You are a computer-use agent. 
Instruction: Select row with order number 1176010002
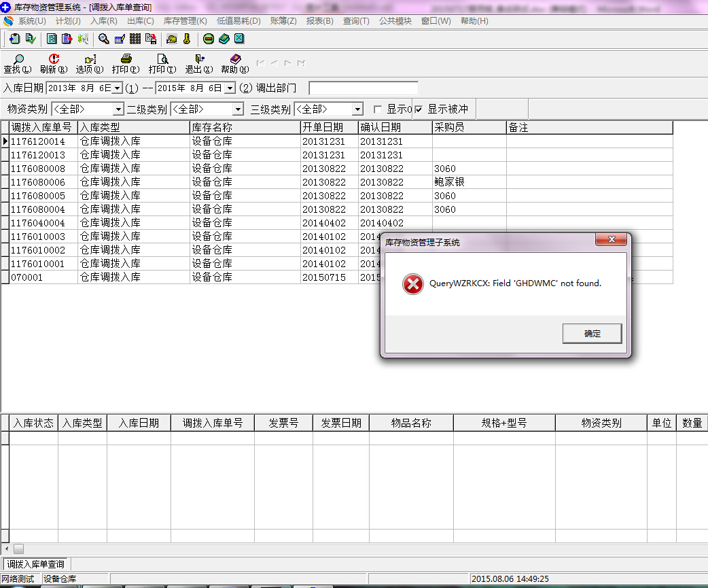pyautogui.click(x=341, y=250)
